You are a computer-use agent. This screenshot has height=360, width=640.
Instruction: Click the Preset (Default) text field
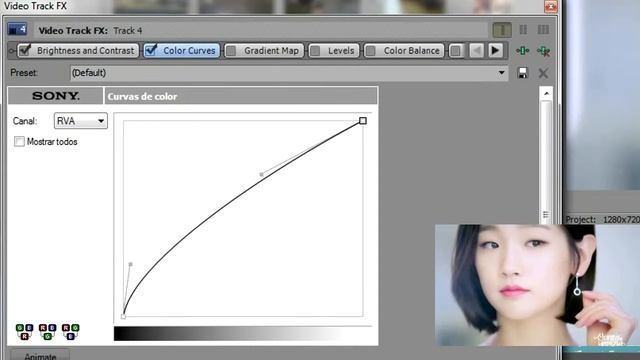coord(289,73)
